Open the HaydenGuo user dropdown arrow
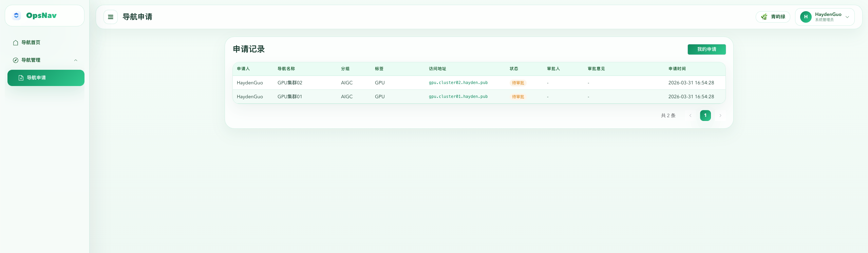868x253 pixels. tap(847, 17)
